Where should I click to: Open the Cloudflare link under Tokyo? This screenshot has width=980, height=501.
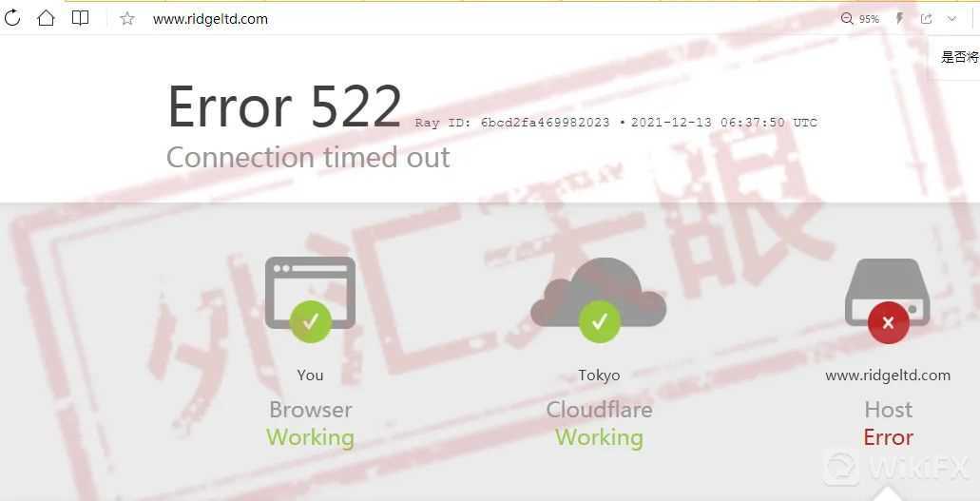599,410
